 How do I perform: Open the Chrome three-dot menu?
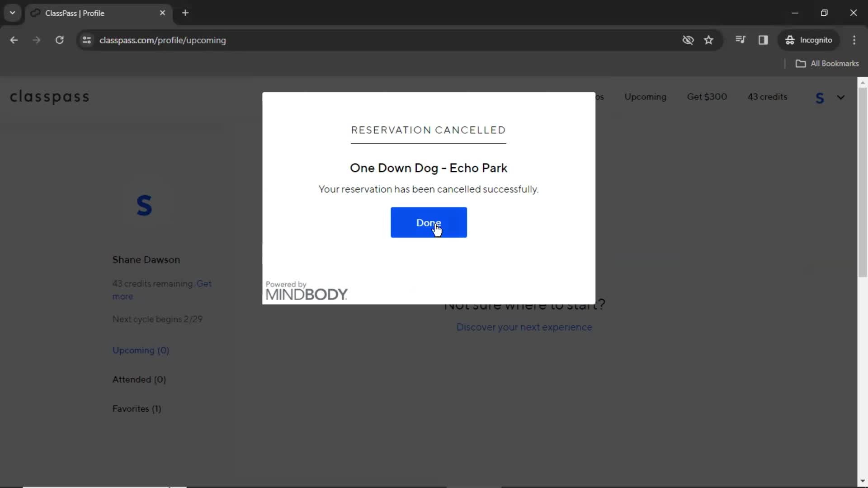coord(854,40)
